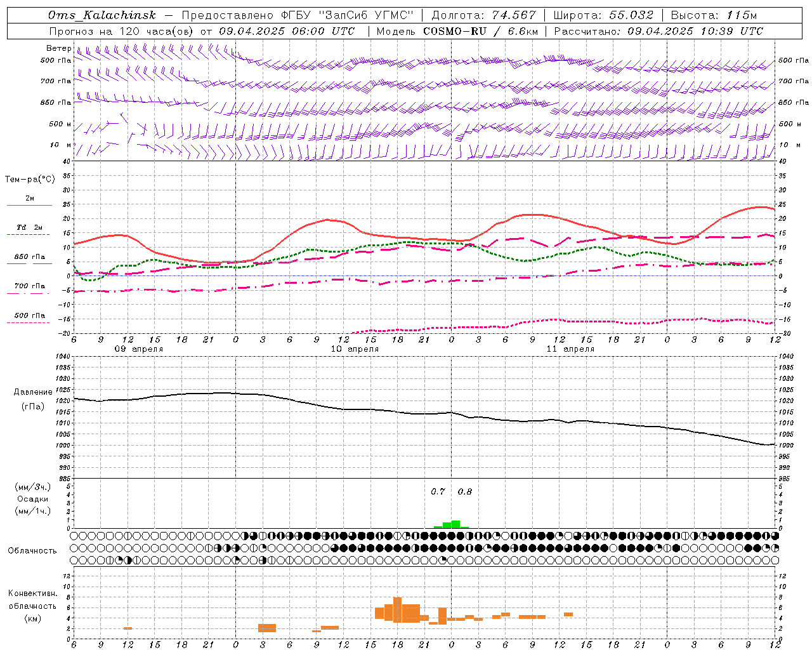The height and width of the screenshot is (650, 812).
Task: Click the 09 апреля date label
Action: coord(138,349)
